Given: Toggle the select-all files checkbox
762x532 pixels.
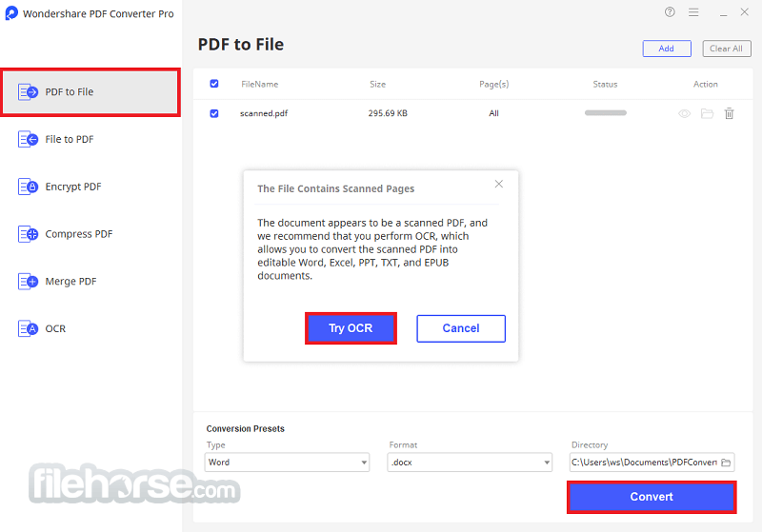Looking at the screenshot, I should click(213, 84).
